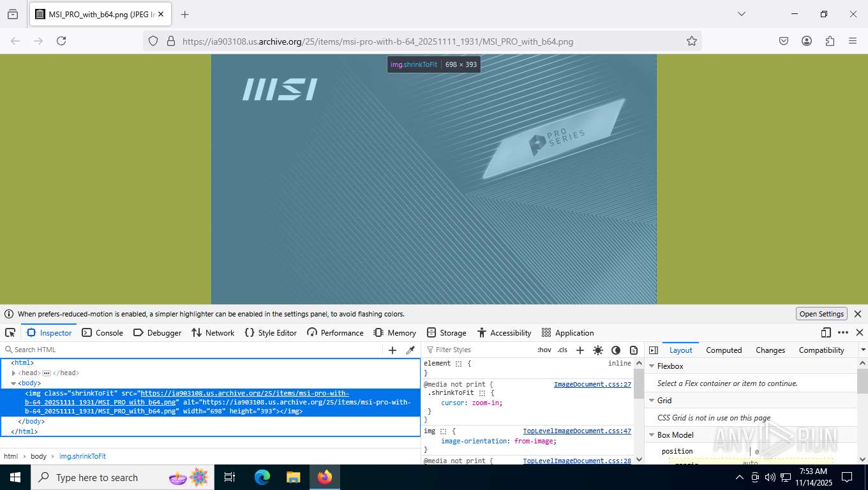Toggle print media simulation

(634, 350)
